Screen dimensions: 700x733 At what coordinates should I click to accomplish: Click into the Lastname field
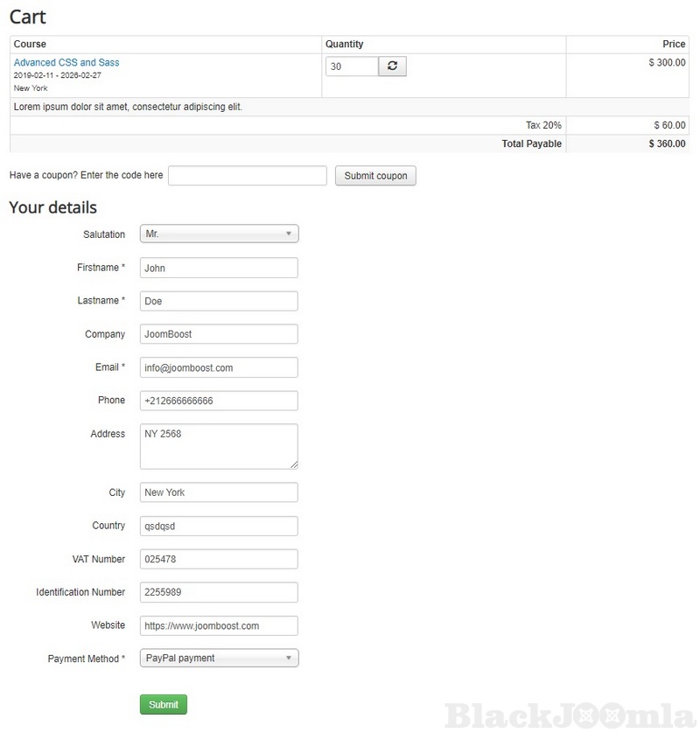(x=219, y=301)
